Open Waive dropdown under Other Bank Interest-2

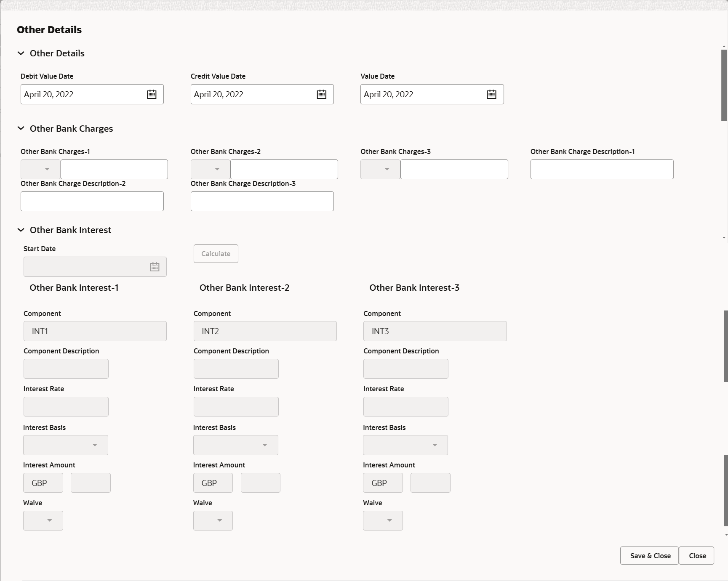[213, 520]
